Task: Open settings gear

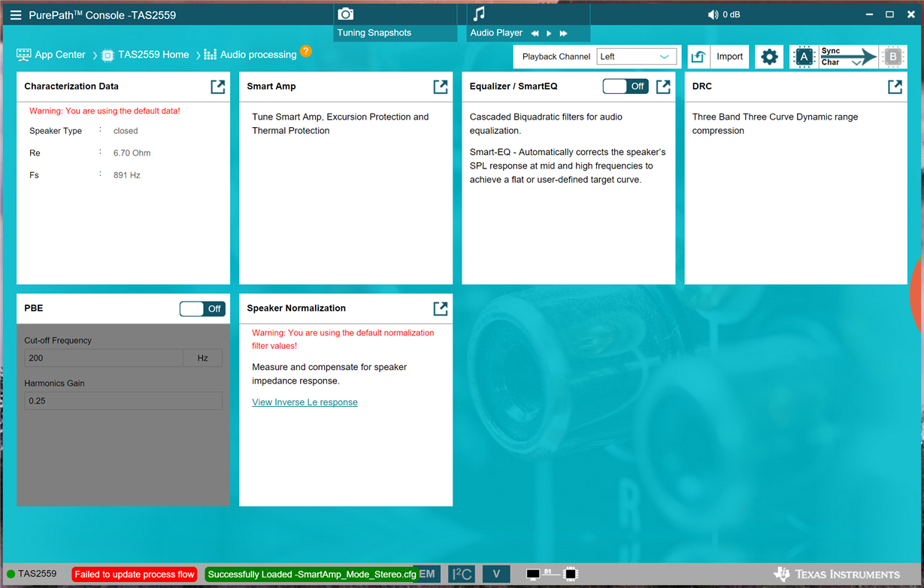Action: point(769,56)
